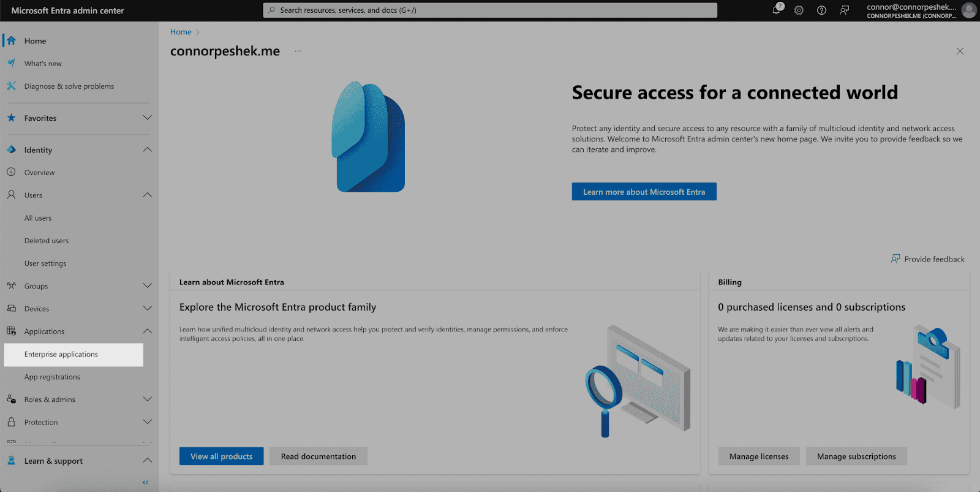Click Learn more about Microsoft Entra button
Viewport: 980px width, 492px height.
point(644,192)
